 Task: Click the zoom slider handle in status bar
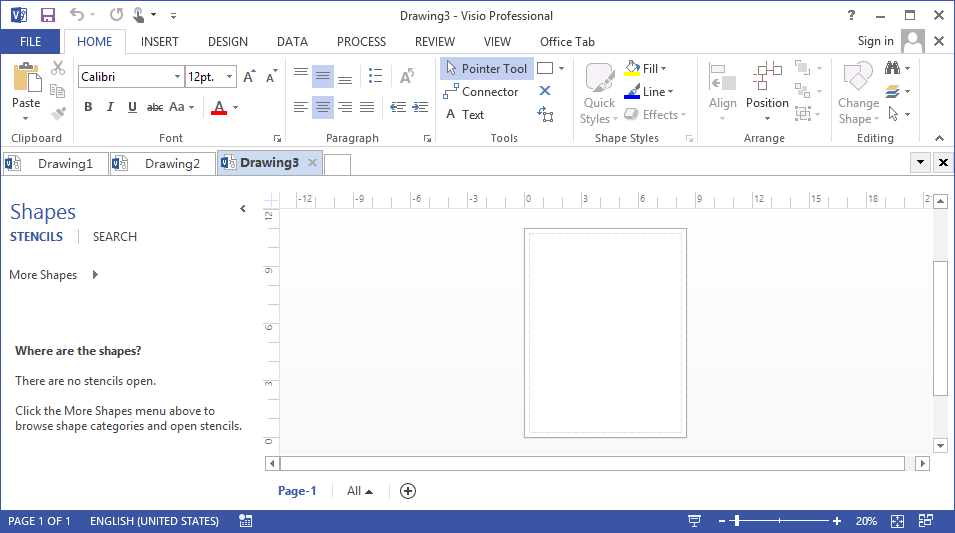tap(737, 521)
